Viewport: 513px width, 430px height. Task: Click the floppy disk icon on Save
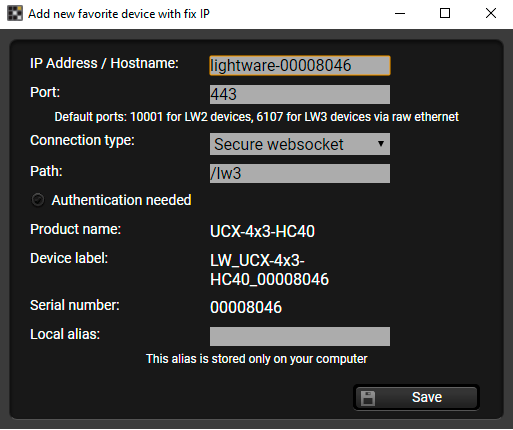tap(368, 398)
